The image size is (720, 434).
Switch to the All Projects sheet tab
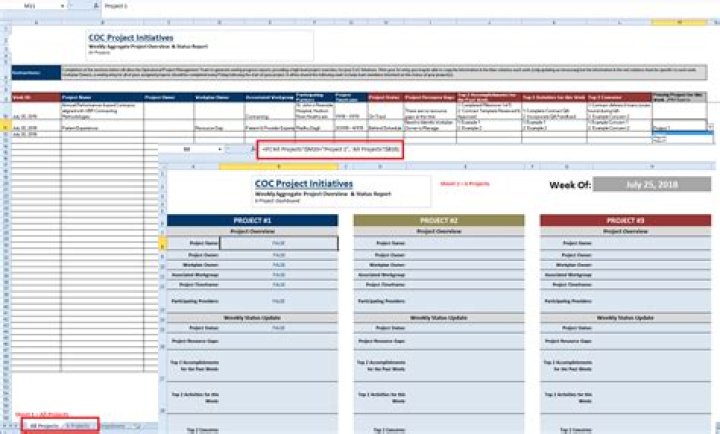tap(44, 426)
